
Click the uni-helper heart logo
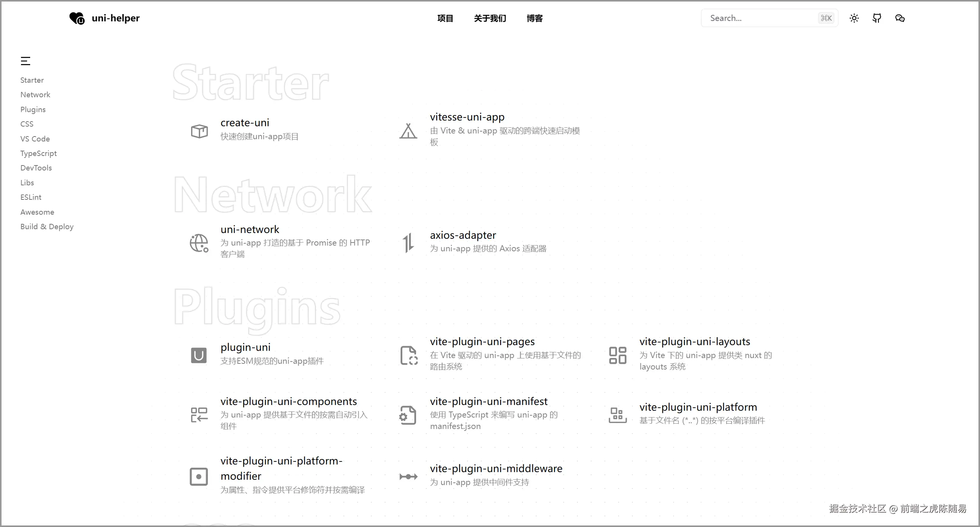click(77, 18)
